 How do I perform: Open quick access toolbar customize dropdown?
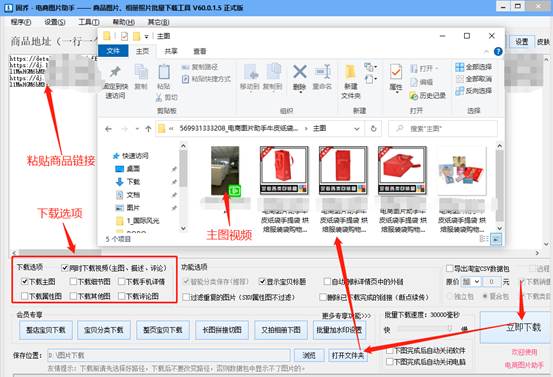click(x=146, y=36)
